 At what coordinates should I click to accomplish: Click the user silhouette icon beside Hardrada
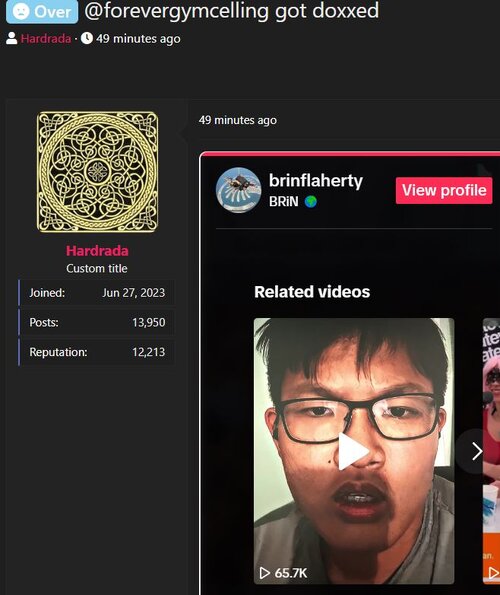pos(12,38)
